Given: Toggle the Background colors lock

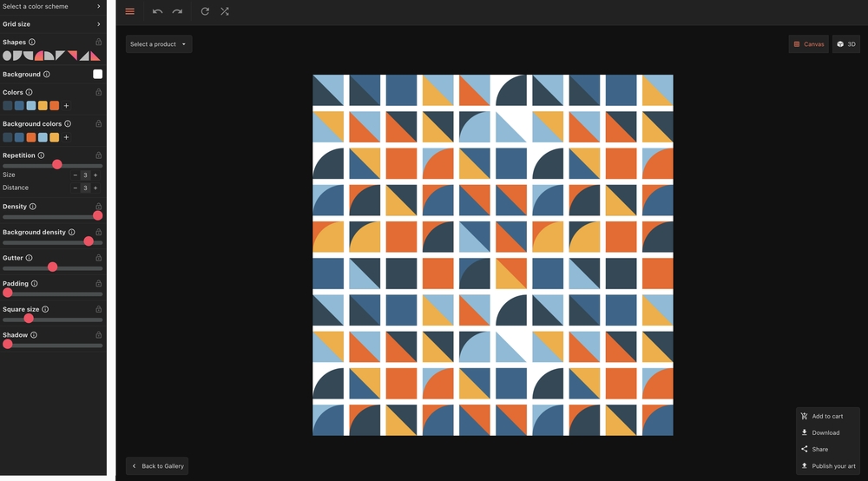Looking at the screenshot, I should click(x=99, y=124).
